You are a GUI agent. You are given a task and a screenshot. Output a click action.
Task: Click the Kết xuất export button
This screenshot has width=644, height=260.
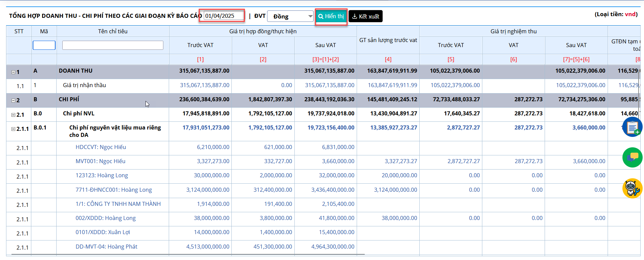point(365,16)
